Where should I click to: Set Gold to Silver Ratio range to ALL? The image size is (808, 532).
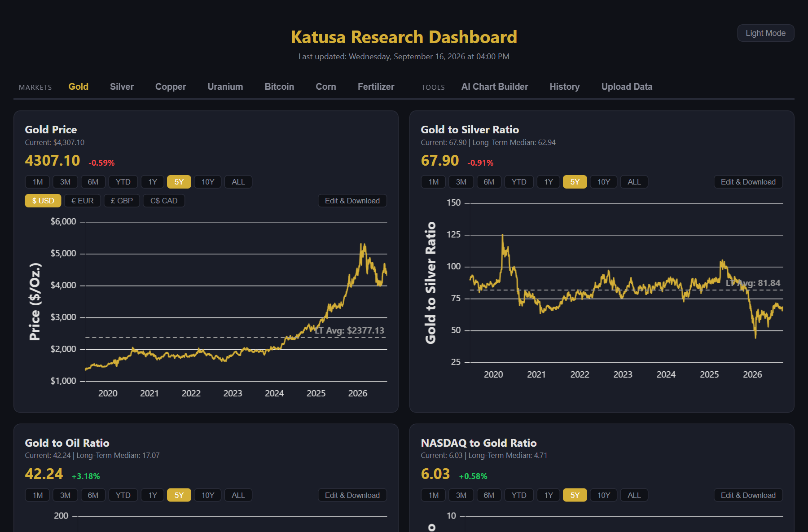[x=634, y=182]
